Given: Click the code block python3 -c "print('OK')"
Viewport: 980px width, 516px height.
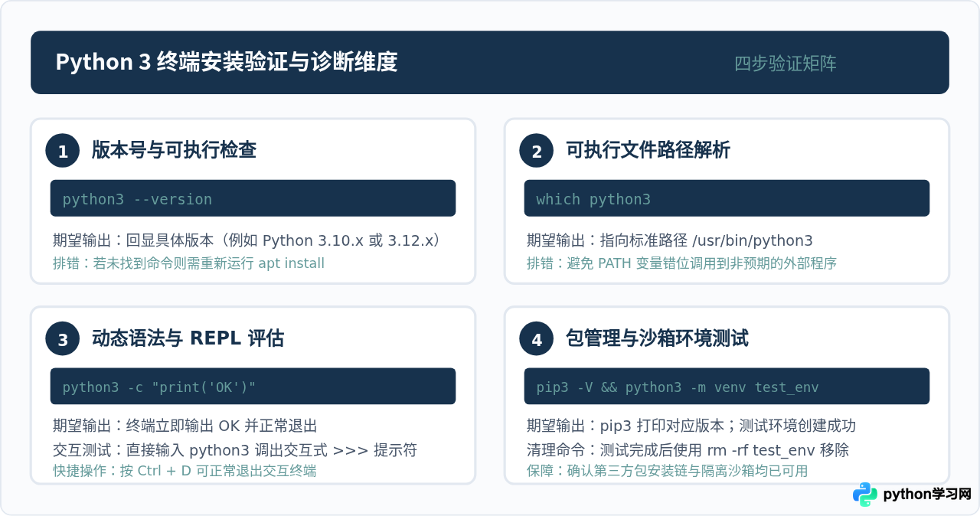Looking at the screenshot, I should pos(253,387).
